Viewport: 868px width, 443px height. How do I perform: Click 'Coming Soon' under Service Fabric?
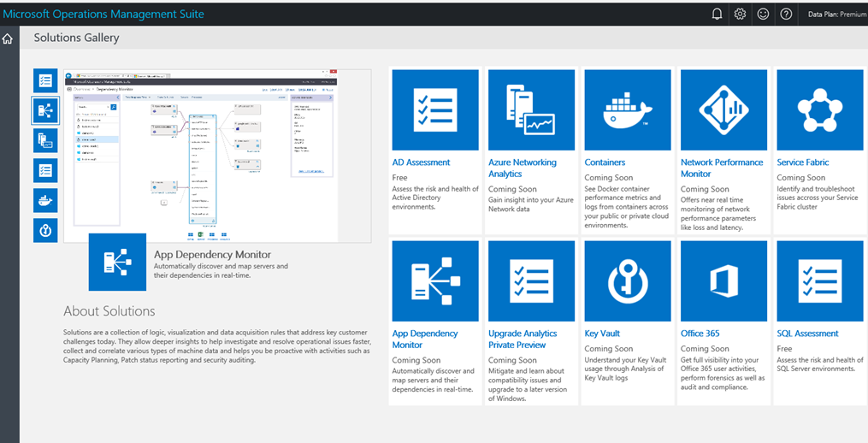(x=801, y=178)
